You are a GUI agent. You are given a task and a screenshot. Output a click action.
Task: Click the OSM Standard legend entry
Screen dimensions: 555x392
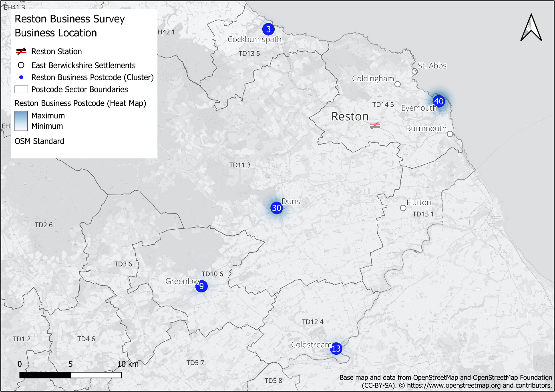click(39, 141)
